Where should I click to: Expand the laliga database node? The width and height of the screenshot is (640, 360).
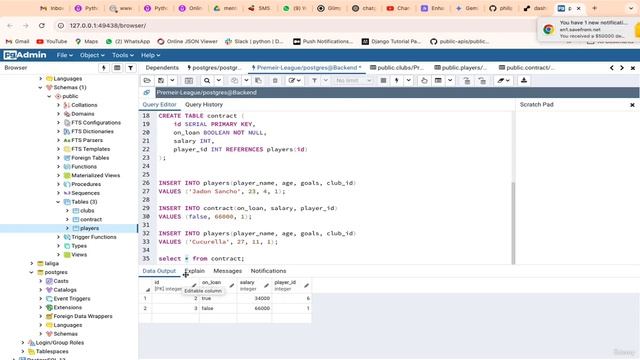31,264
